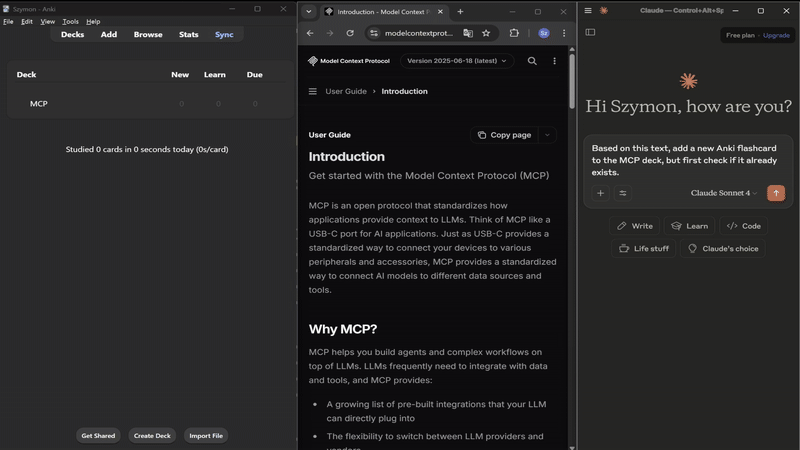800x450 pixels.
Task: Bookmark this page with the star icon
Action: 486,33
